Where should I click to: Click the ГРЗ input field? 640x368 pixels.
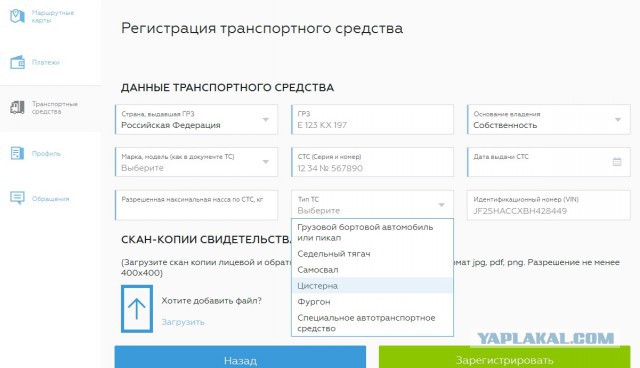[372, 120]
